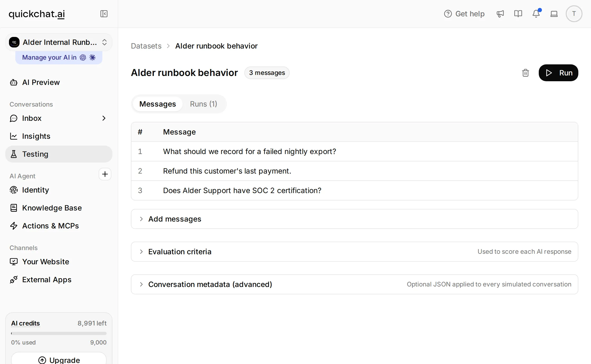The width and height of the screenshot is (591, 364).
Task: Click the Your Website monitor icon
Action: (14, 262)
